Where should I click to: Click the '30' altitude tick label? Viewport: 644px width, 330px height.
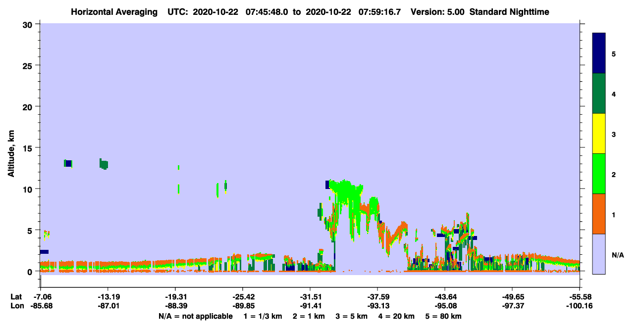click(29, 24)
